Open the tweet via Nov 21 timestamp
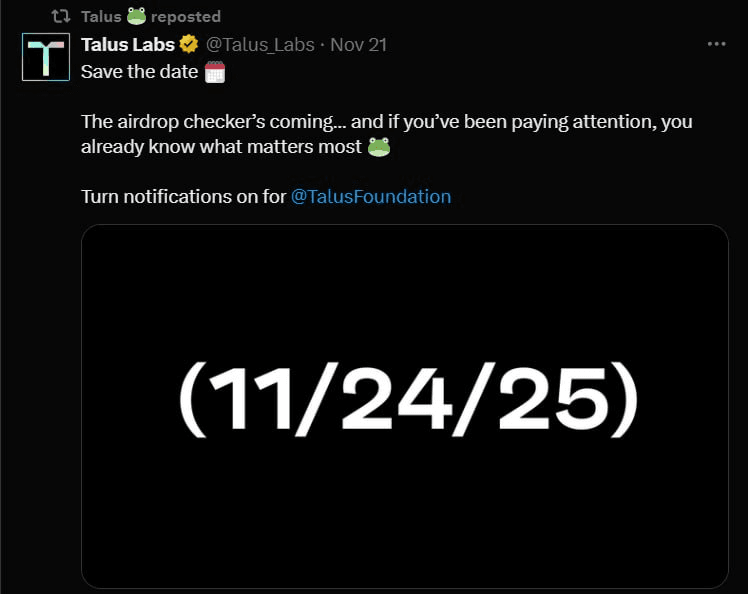Image resolution: width=748 pixels, height=594 pixels. click(x=358, y=45)
